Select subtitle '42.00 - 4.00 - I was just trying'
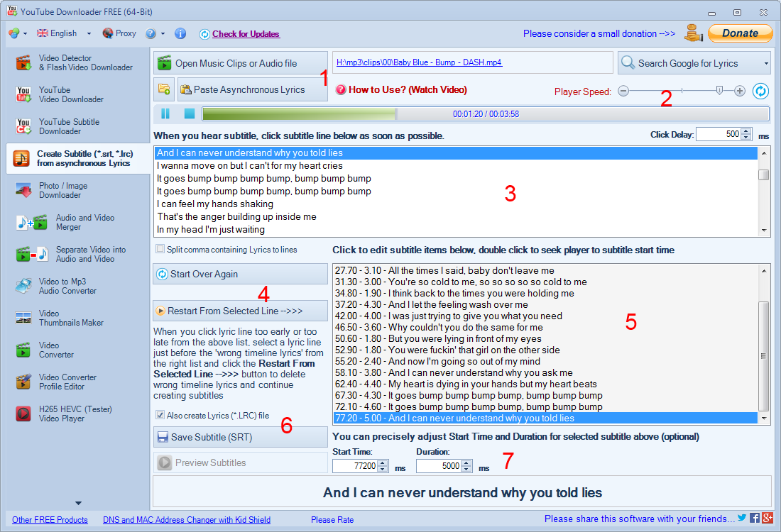The width and height of the screenshot is (781, 532). tap(545, 316)
